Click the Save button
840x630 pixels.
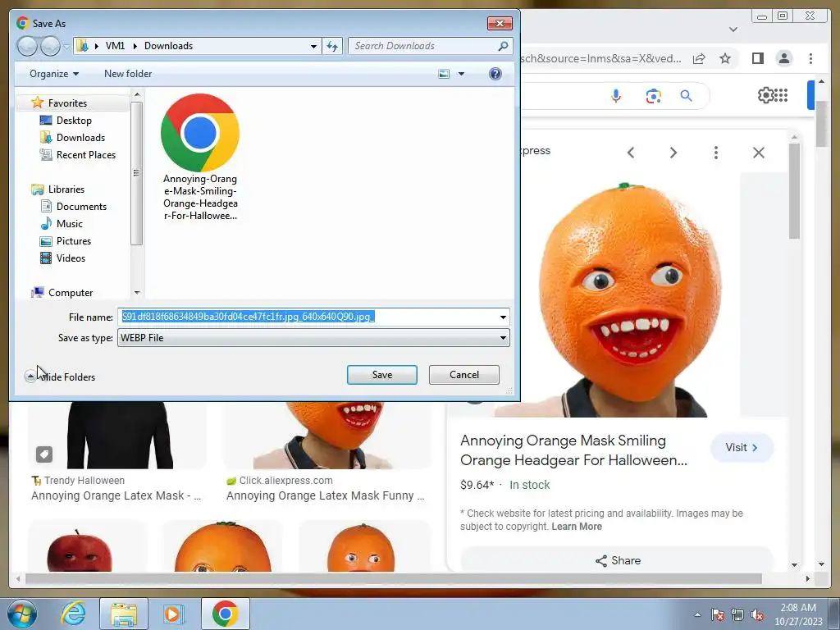[382, 375]
